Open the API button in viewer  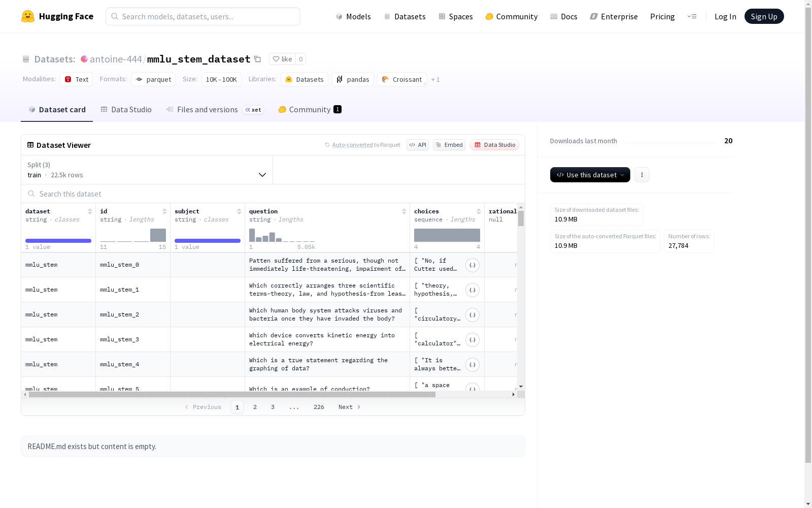pyautogui.click(x=418, y=145)
